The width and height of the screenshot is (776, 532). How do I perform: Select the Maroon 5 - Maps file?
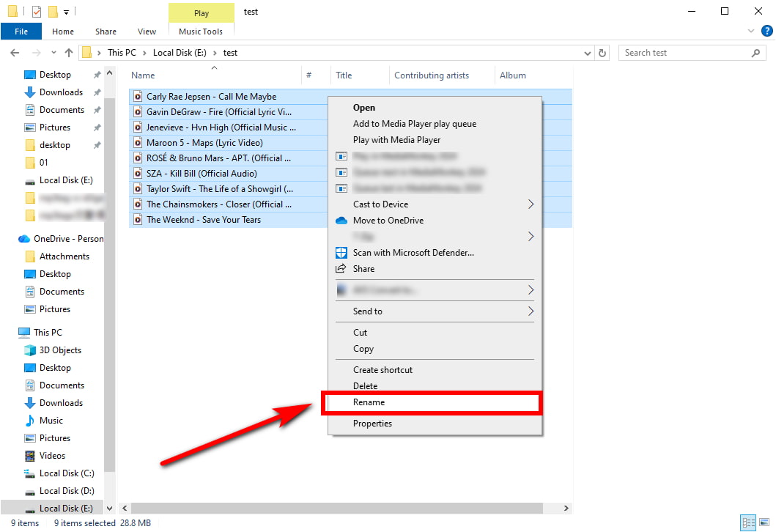pyautogui.click(x=204, y=143)
